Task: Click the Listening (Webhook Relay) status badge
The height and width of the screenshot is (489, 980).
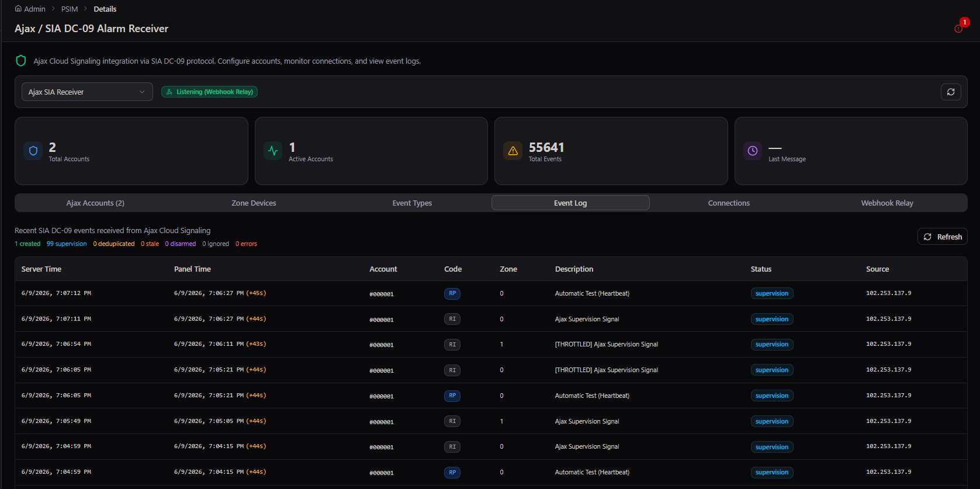Action: click(x=209, y=92)
